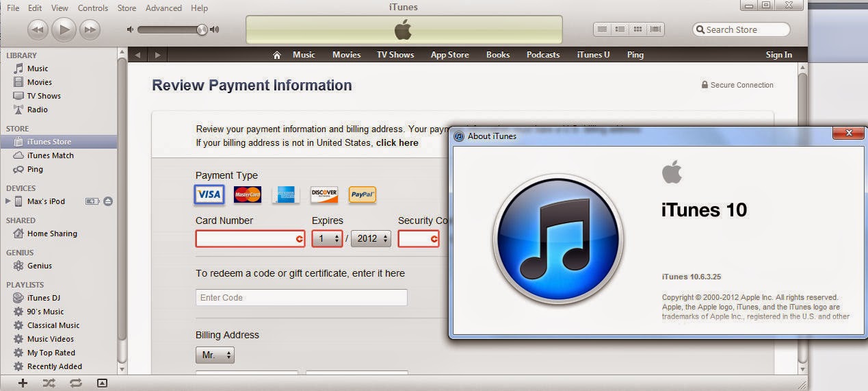The width and height of the screenshot is (868, 391).
Task: Switch to album list view
Action: [x=620, y=29]
